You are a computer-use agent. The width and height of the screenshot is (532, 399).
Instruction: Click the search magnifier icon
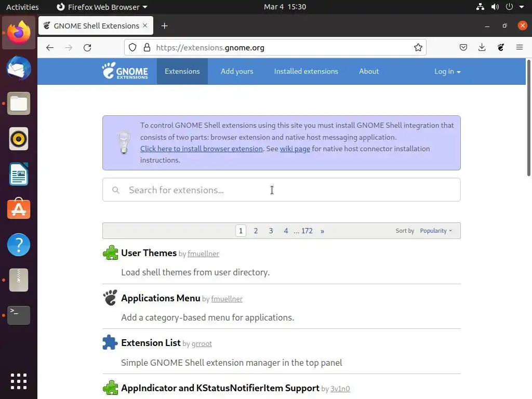(x=116, y=190)
